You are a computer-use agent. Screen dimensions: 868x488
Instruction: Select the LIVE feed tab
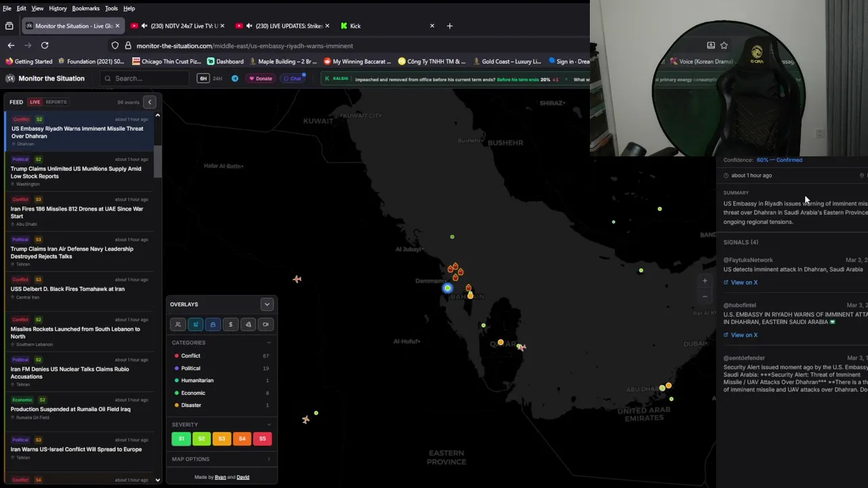pos(35,102)
